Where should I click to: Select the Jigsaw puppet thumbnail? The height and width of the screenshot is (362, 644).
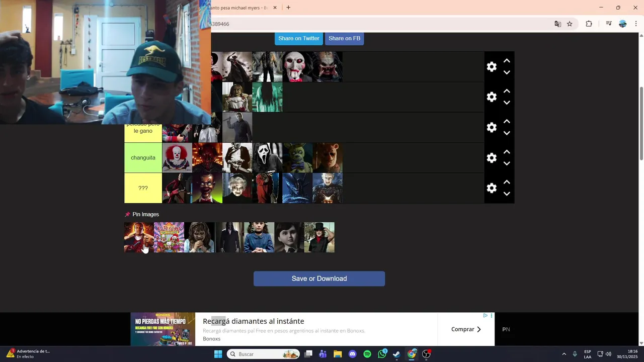click(297, 66)
